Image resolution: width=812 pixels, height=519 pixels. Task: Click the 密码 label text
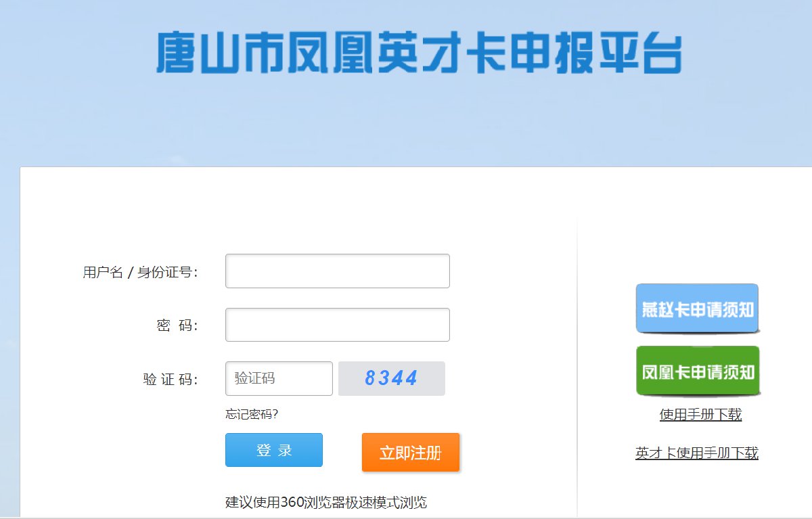(177, 325)
